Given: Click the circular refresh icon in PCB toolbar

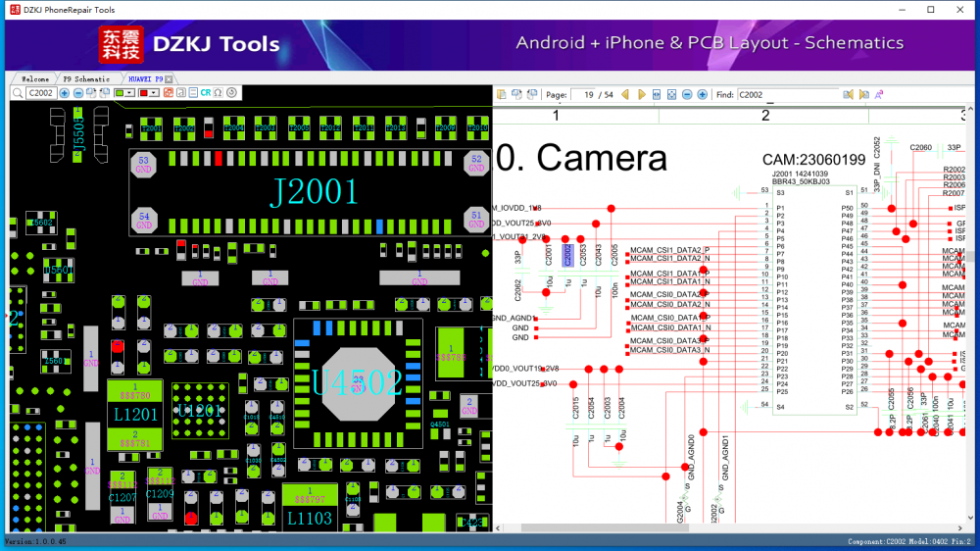Looking at the screenshot, I should pos(232,92).
